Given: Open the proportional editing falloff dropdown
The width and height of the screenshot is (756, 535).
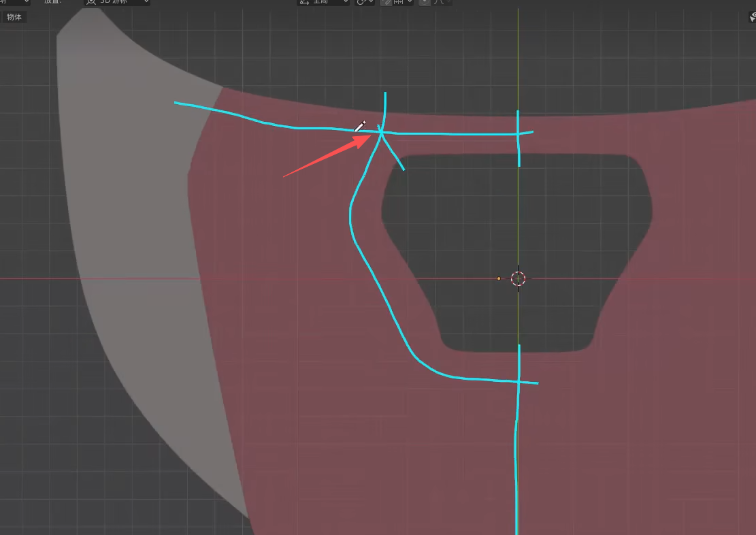Looking at the screenshot, I should coord(442,2).
